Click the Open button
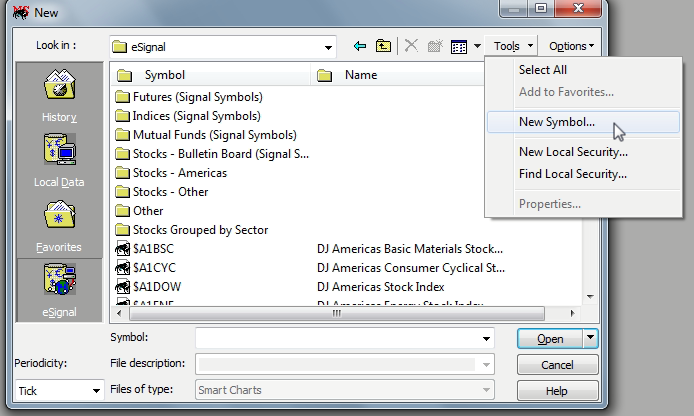 click(x=550, y=339)
